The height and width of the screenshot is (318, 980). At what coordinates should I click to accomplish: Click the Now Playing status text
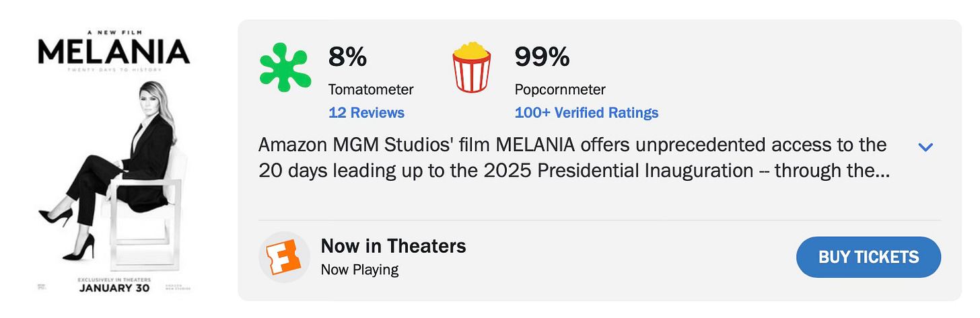359,270
